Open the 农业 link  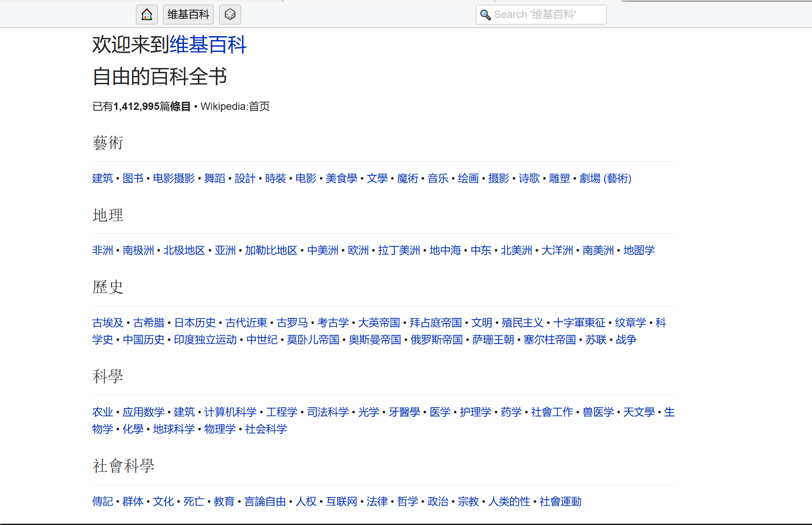103,412
